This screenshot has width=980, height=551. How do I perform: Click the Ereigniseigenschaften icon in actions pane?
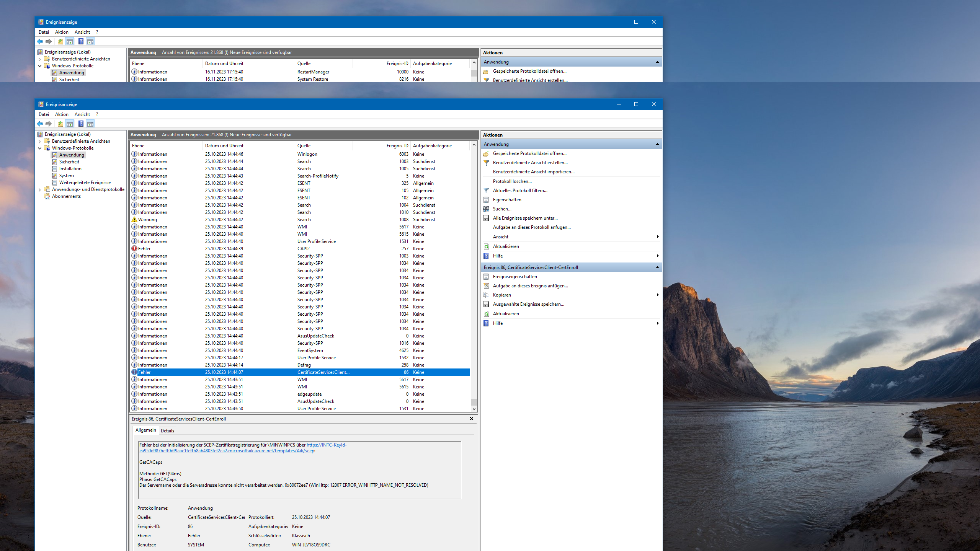click(x=486, y=277)
